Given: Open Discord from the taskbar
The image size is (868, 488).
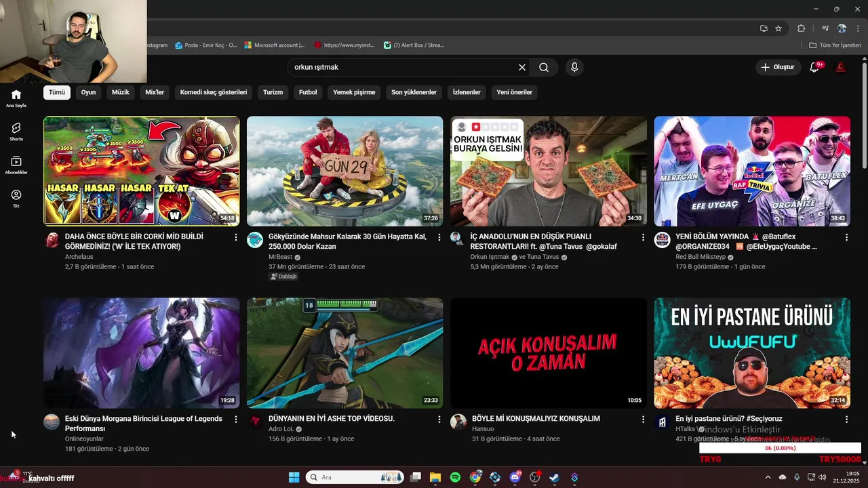Looking at the screenshot, I should pyautogui.click(x=515, y=477).
